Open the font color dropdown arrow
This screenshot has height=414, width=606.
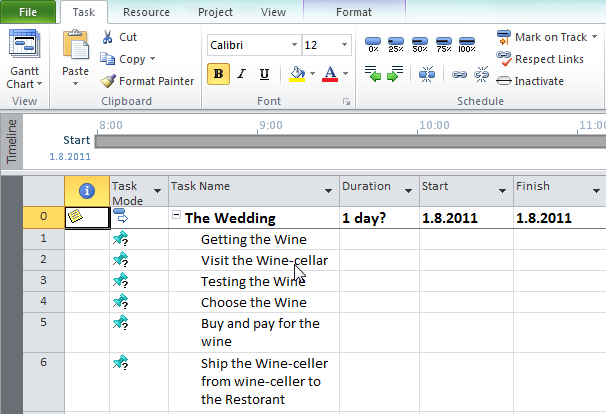[344, 74]
